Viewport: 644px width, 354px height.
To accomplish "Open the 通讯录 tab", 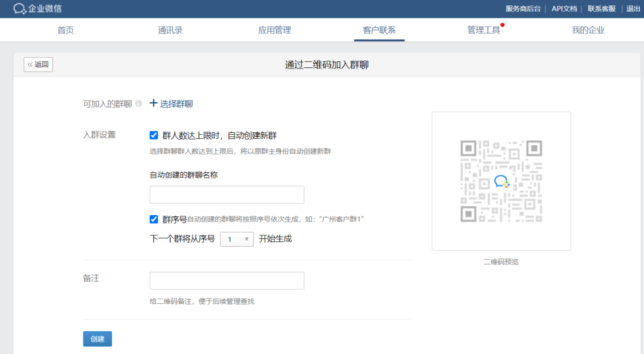I will pos(170,30).
